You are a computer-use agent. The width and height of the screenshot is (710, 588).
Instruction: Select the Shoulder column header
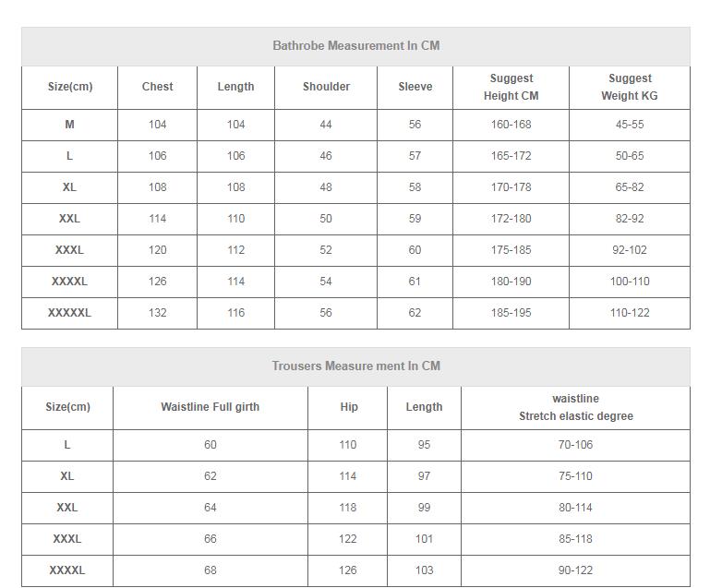[x=326, y=87]
